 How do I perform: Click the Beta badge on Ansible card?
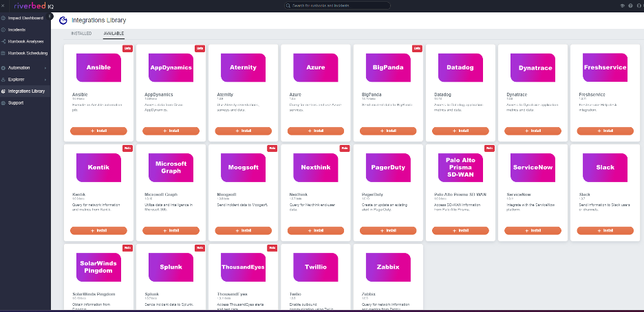[127, 48]
